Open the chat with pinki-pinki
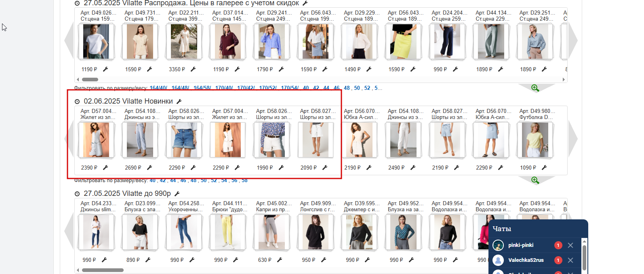Screen dimensions: 644x274 point(521,245)
